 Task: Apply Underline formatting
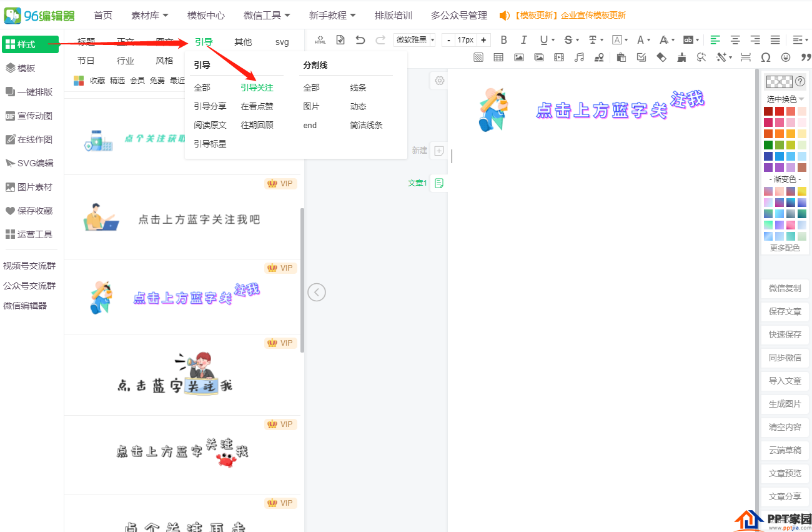543,40
